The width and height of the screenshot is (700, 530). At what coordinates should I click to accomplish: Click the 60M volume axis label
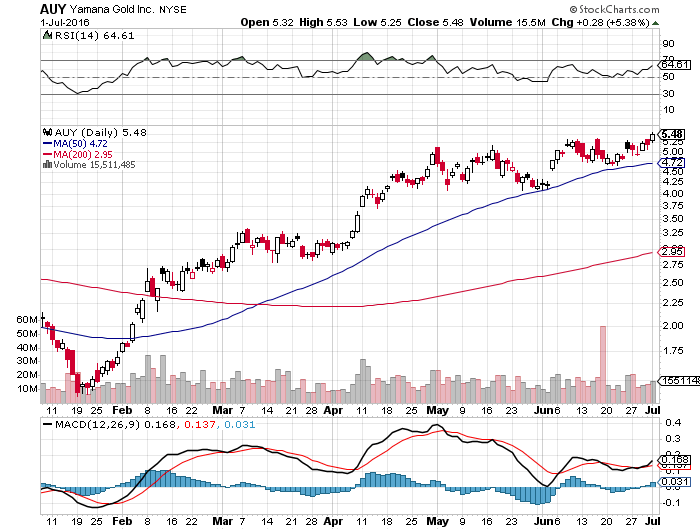[27, 319]
